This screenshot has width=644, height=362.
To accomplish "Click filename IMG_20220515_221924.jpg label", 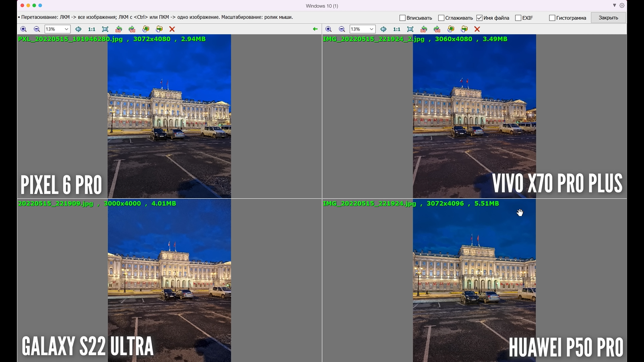I will tap(369, 204).
